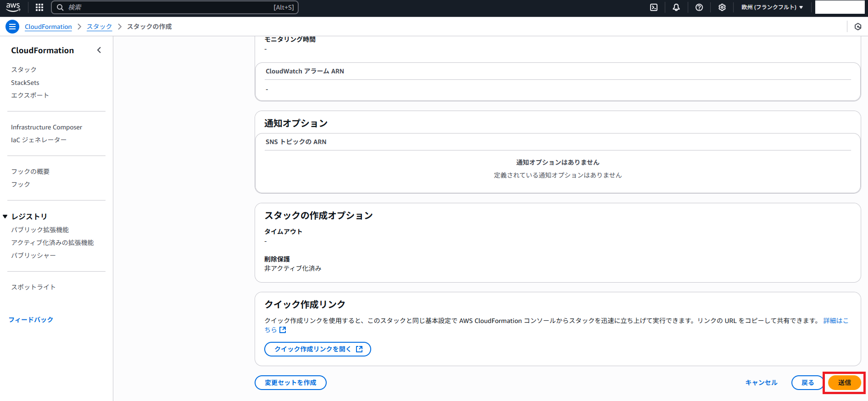Open フック in the sidebar
This screenshot has width=868, height=401.
(x=21, y=184)
